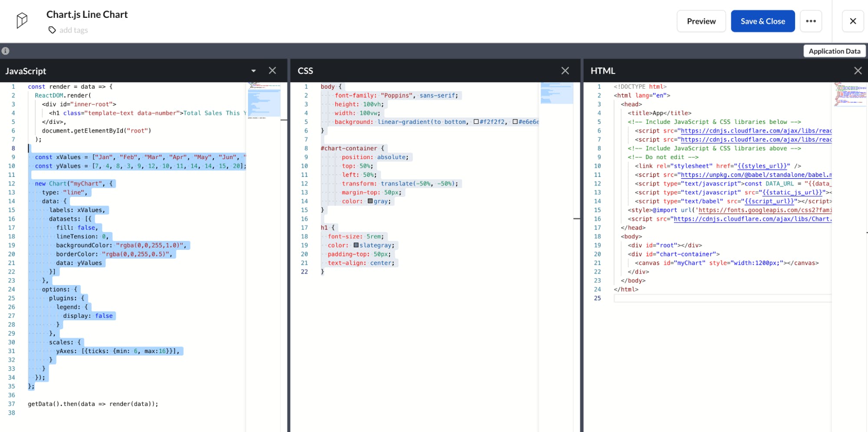The height and width of the screenshot is (432, 868).
Task: Click the HTML editor minimap
Action: (x=850, y=94)
